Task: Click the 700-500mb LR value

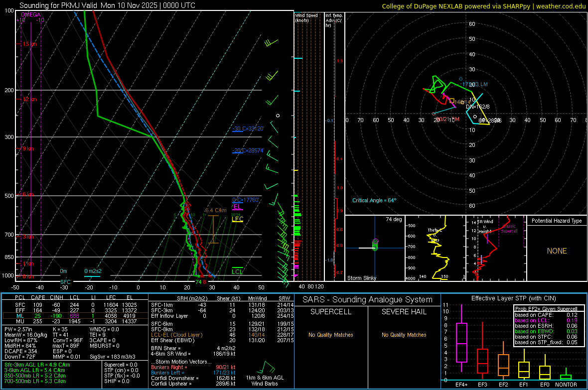Action: point(35,381)
